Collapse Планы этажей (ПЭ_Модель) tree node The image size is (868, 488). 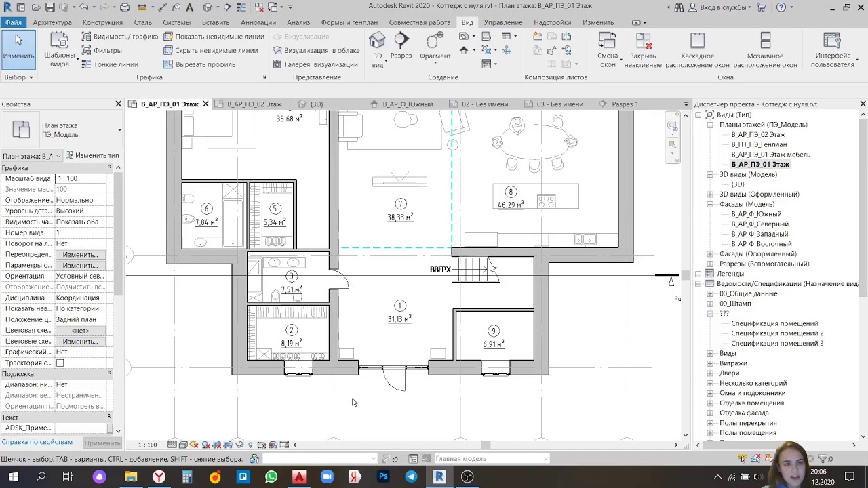(x=710, y=125)
